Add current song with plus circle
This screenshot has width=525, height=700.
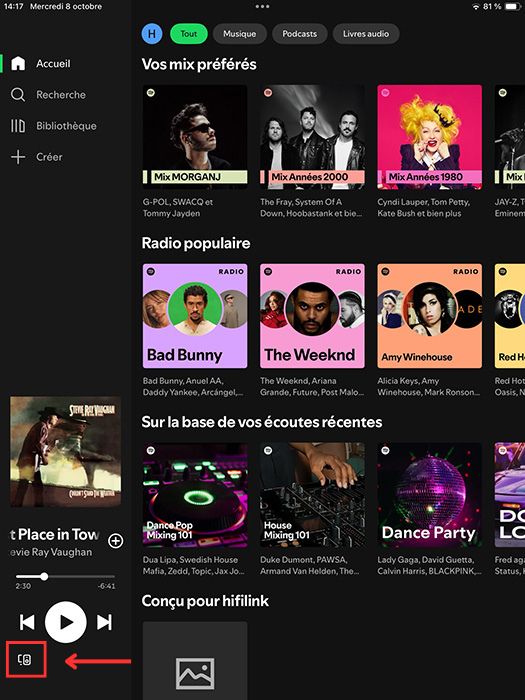coord(116,541)
